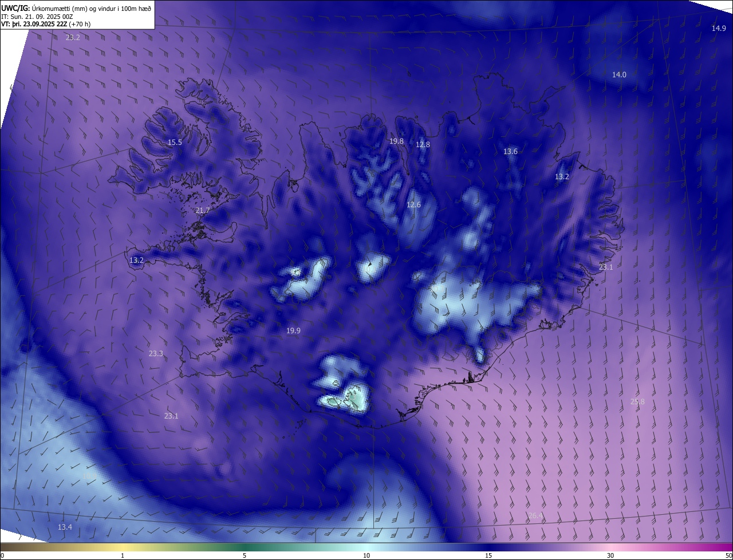Pick the 13.6 value label
The height and width of the screenshot is (560, 733).
tap(510, 151)
